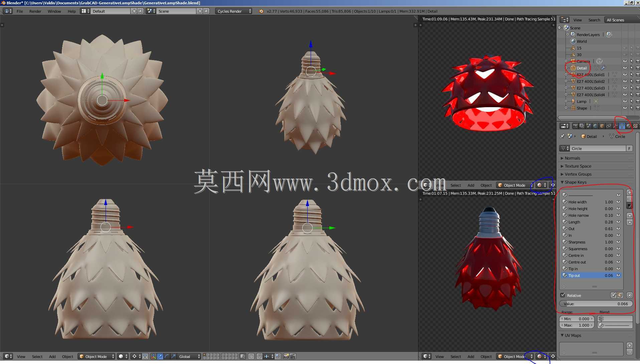The height and width of the screenshot is (364, 640).
Task: Mute the Out shape key
Action: pos(618,228)
